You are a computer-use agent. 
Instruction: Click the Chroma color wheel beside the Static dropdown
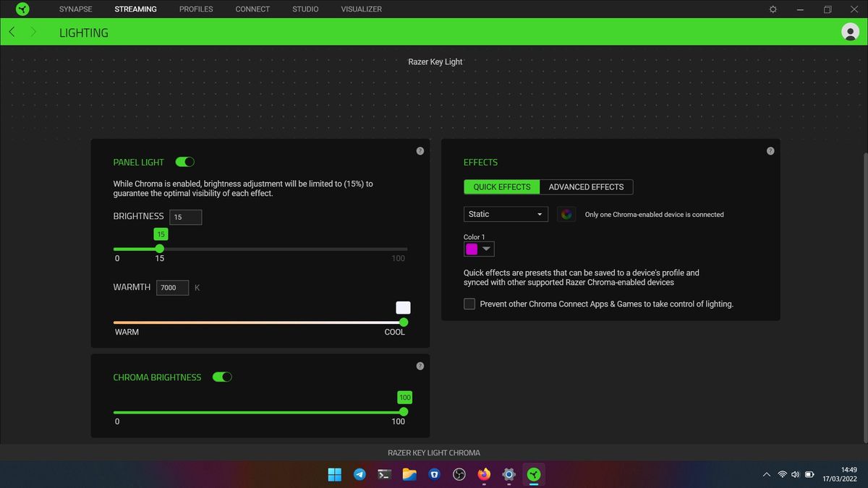click(x=566, y=214)
